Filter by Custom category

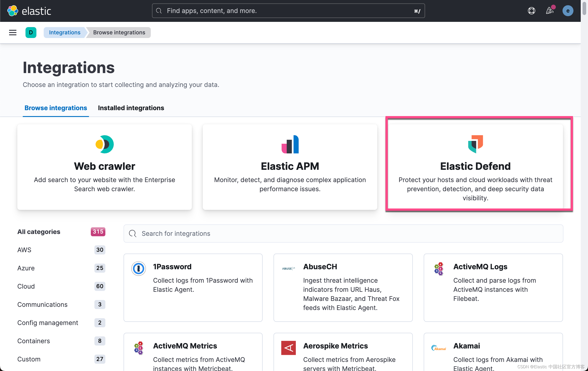click(x=61, y=359)
